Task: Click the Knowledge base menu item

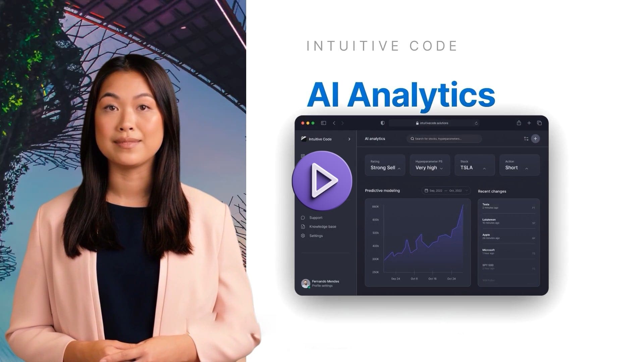Action: pyautogui.click(x=322, y=226)
